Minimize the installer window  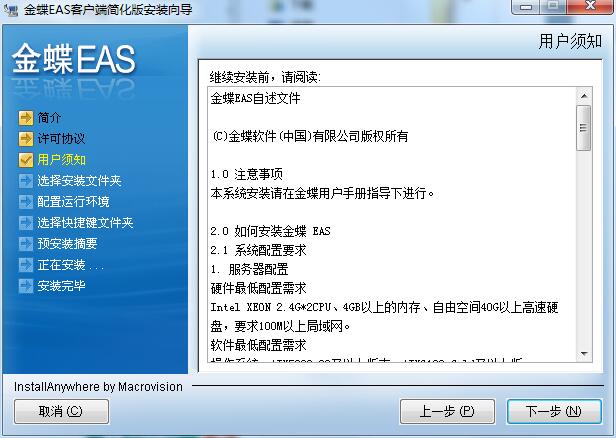526,7
